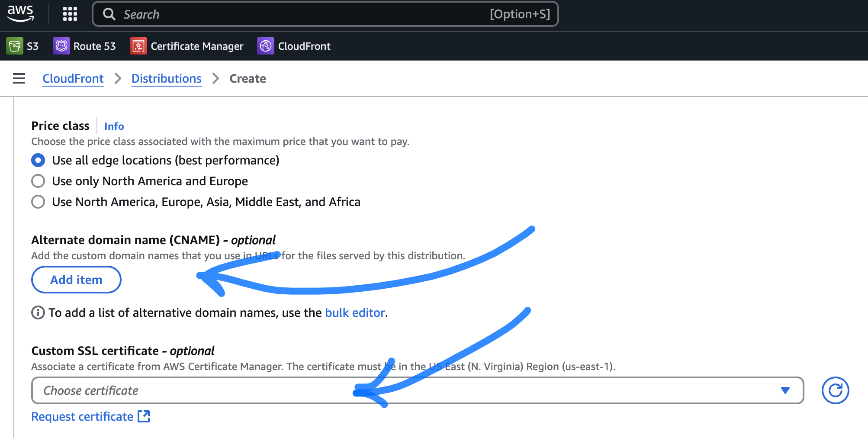Click the certificate dropdown arrow
868x438 pixels.
click(785, 390)
